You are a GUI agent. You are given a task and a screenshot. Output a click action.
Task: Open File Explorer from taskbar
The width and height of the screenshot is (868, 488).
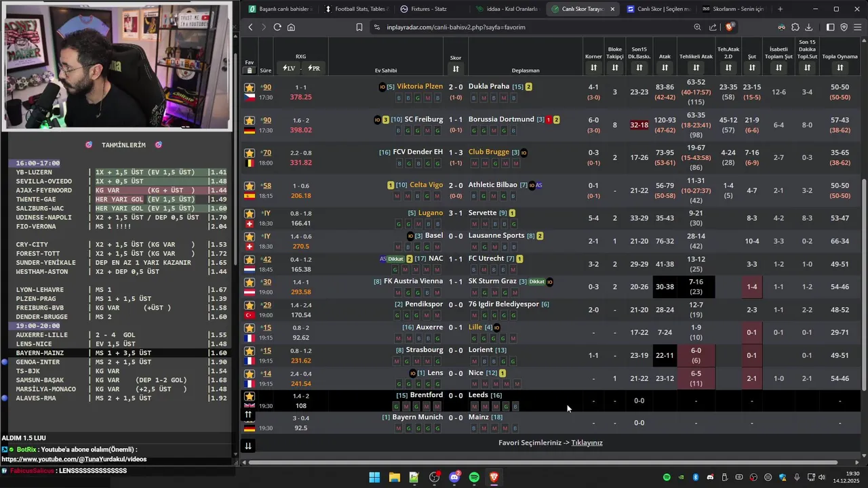394,478
